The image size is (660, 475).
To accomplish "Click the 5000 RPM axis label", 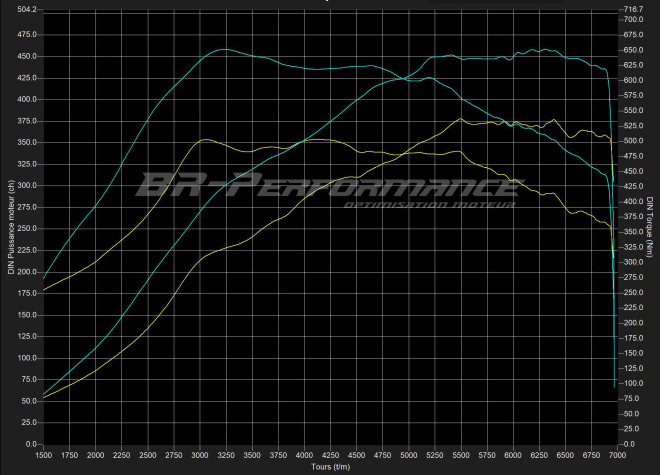I will (409, 454).
